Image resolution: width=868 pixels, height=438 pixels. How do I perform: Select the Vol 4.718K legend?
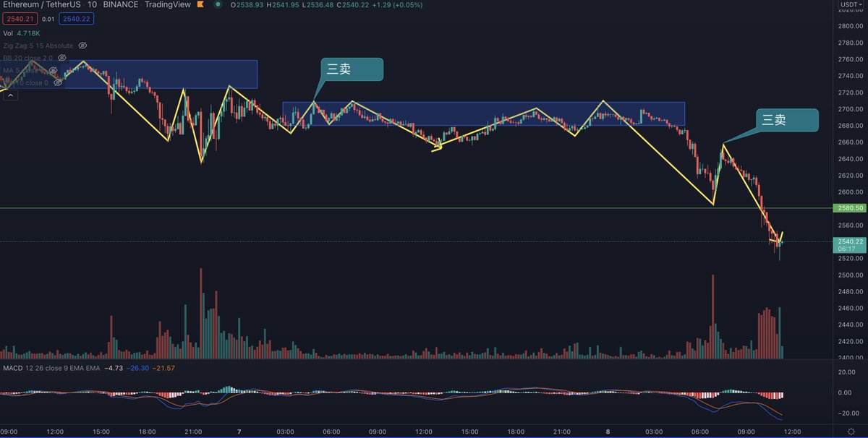click(x=23, y=33)
